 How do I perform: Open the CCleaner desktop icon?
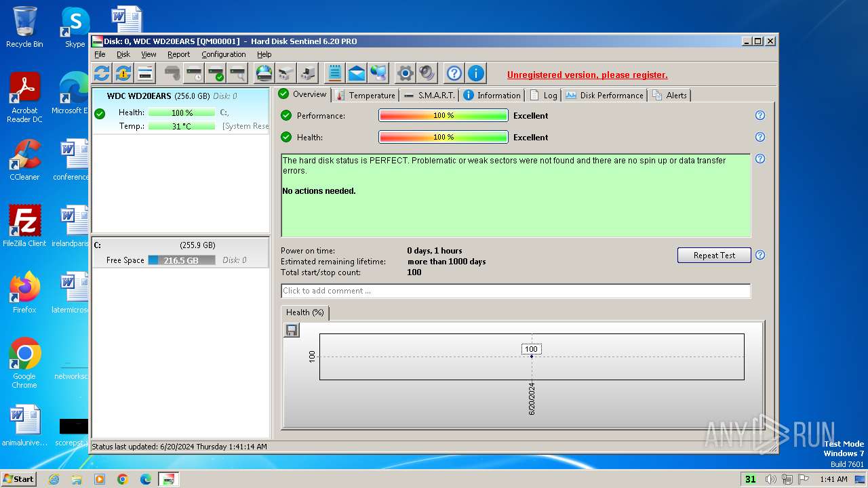pyautogui.click(x=24, y=160)
